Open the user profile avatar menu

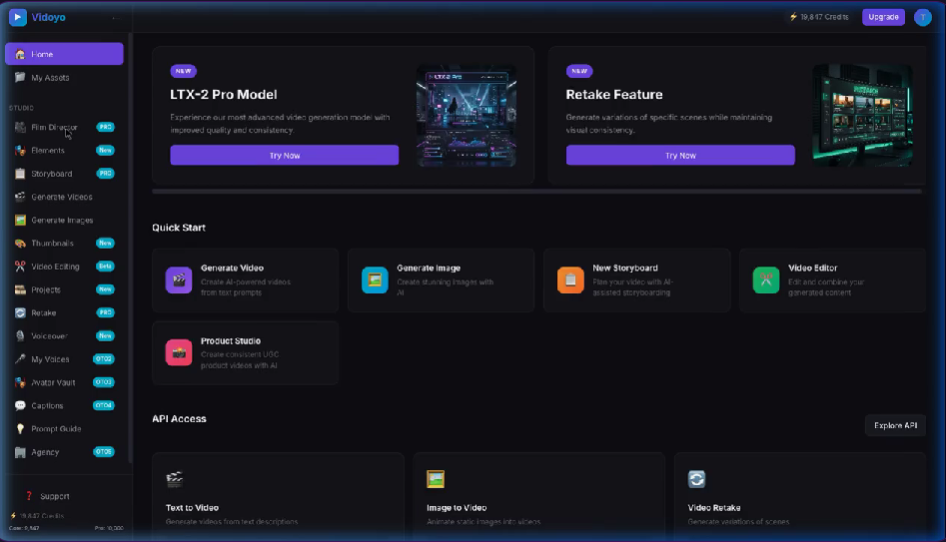(922, 17)
